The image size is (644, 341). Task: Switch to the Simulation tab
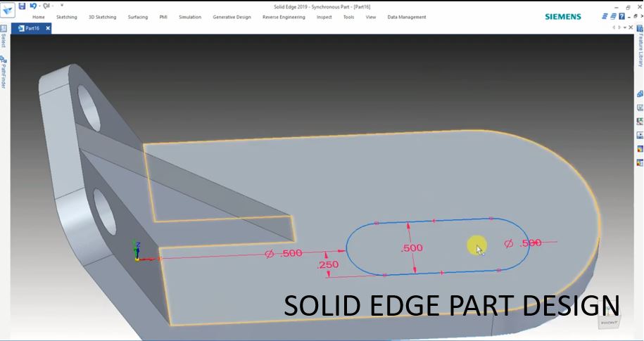click(190, 18)
